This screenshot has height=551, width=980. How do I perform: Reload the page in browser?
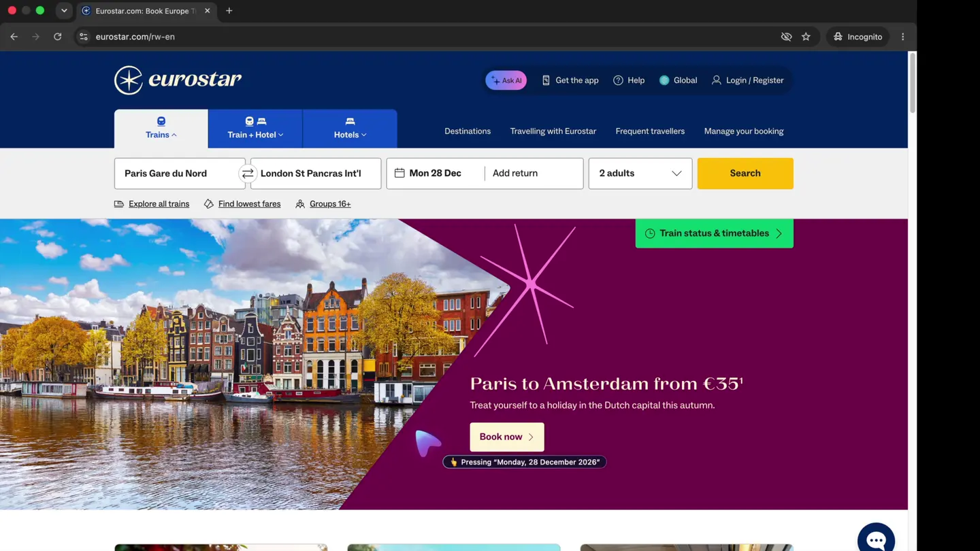click(58, 37)
